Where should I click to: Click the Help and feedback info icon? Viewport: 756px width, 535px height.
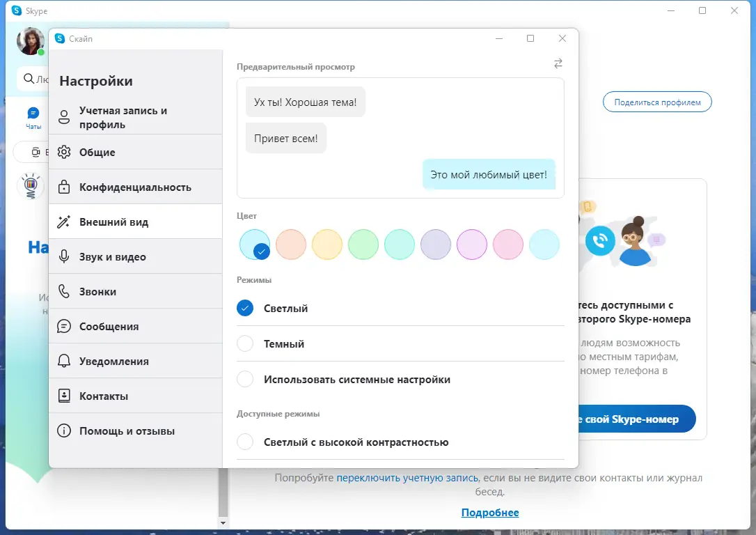point(64,431)
